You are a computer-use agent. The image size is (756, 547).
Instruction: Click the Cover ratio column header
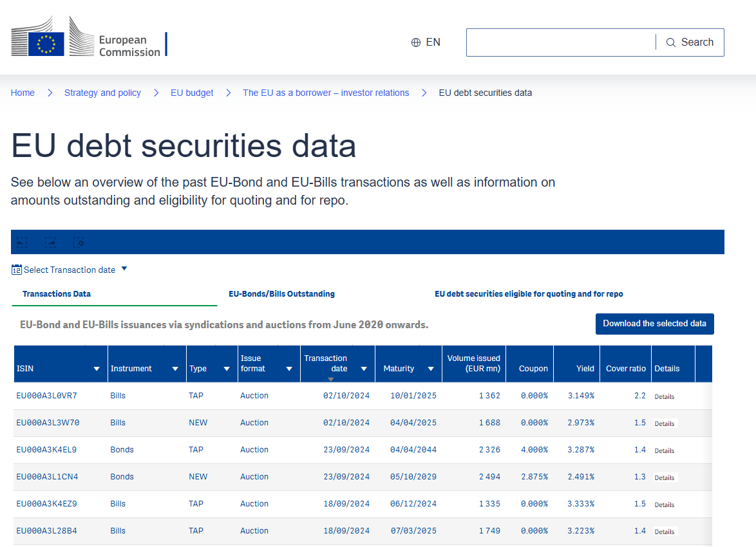tap(625, 364)
